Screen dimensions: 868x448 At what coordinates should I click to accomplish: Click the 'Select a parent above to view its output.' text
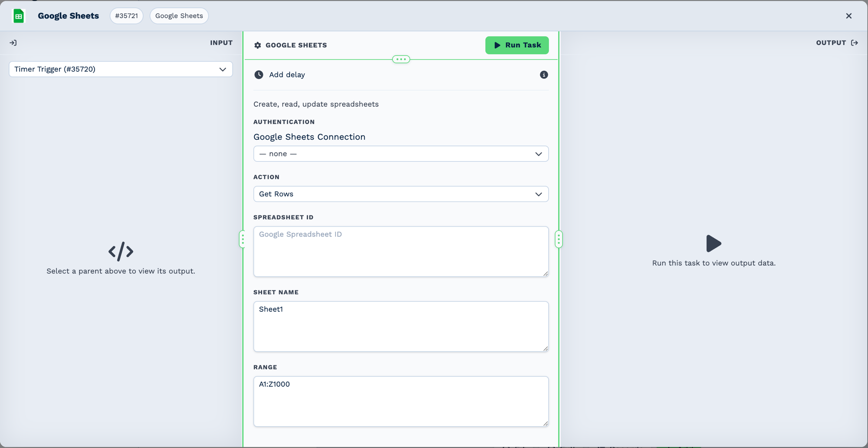click(x=121, y=271)
